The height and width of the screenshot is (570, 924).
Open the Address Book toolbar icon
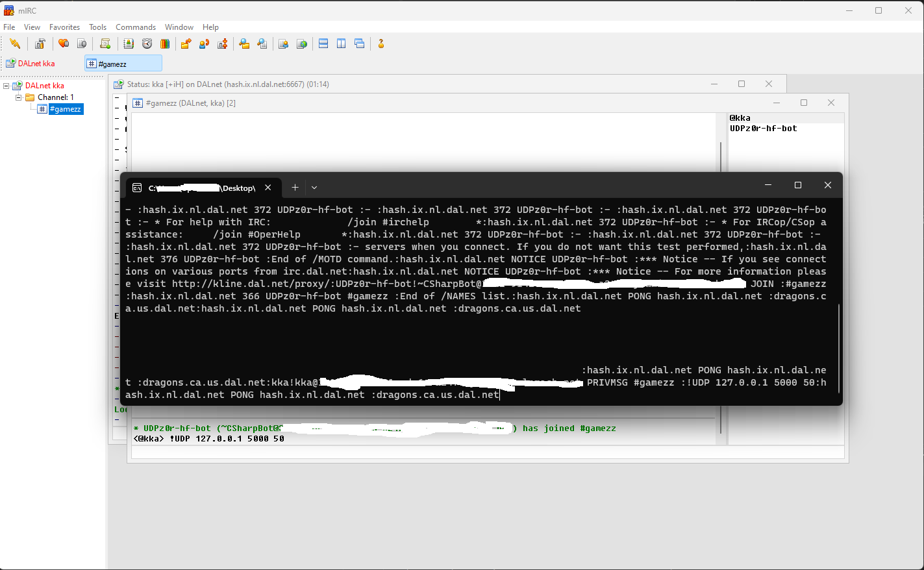tap(129, 43)
